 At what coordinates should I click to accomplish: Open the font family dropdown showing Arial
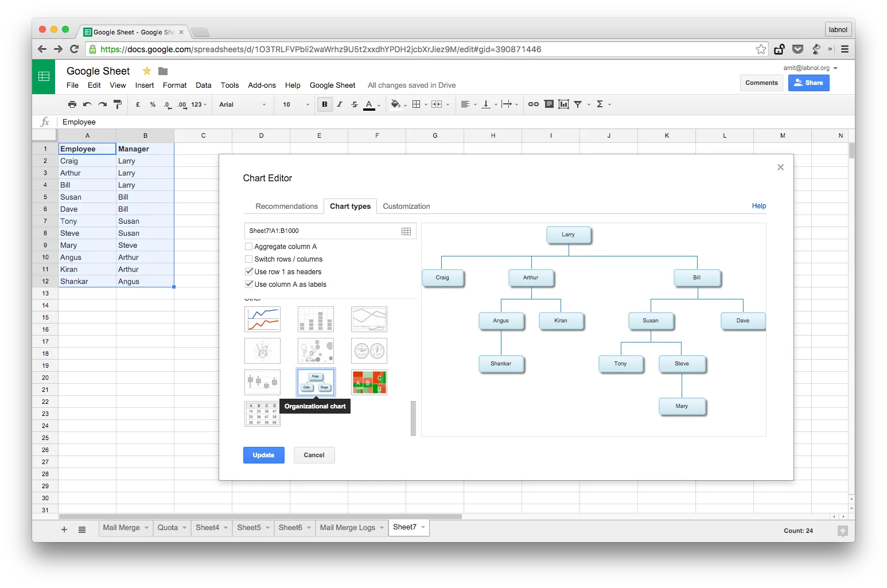pos(242,104)
